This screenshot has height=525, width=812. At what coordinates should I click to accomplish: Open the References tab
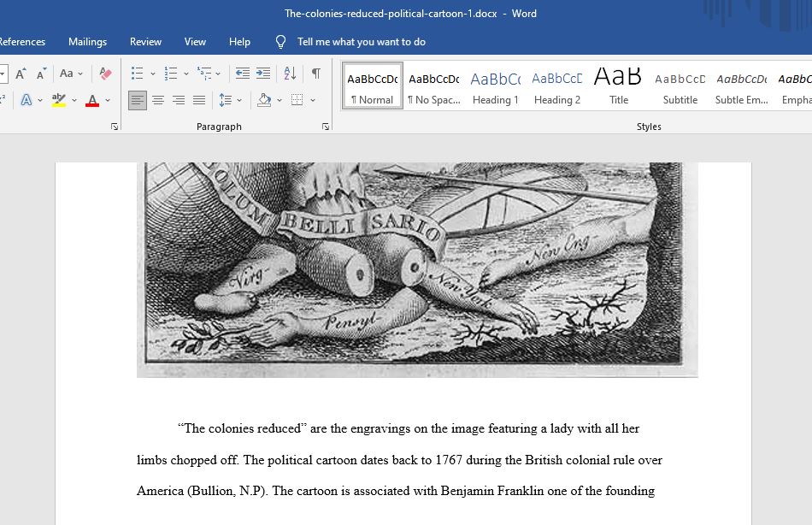tap(21, 42)
